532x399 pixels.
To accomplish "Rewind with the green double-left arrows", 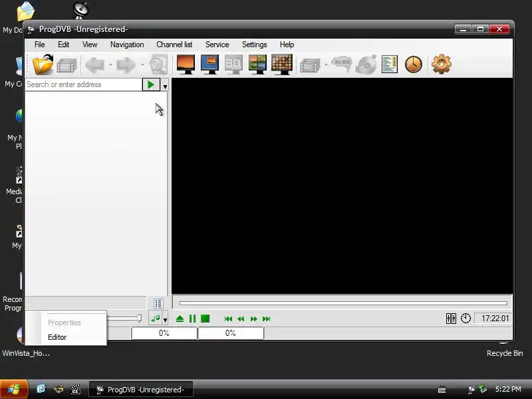I will pos(241,319).
